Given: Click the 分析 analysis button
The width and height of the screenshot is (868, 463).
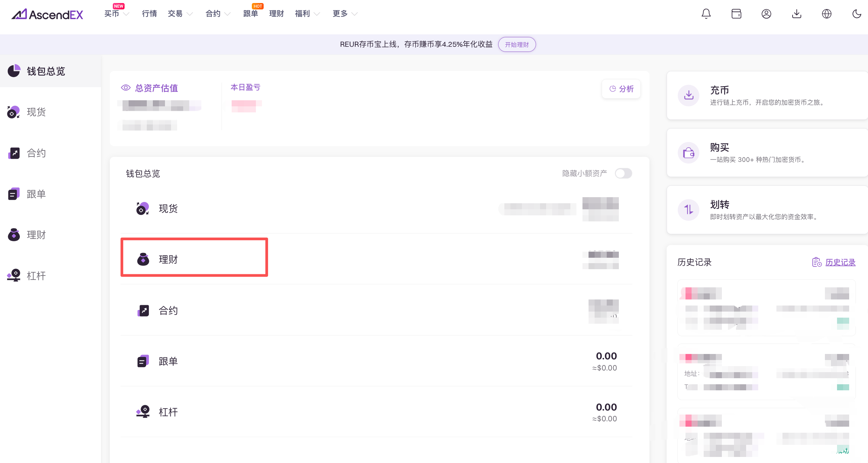Looking at the screenshot, I should coord(621,89).
